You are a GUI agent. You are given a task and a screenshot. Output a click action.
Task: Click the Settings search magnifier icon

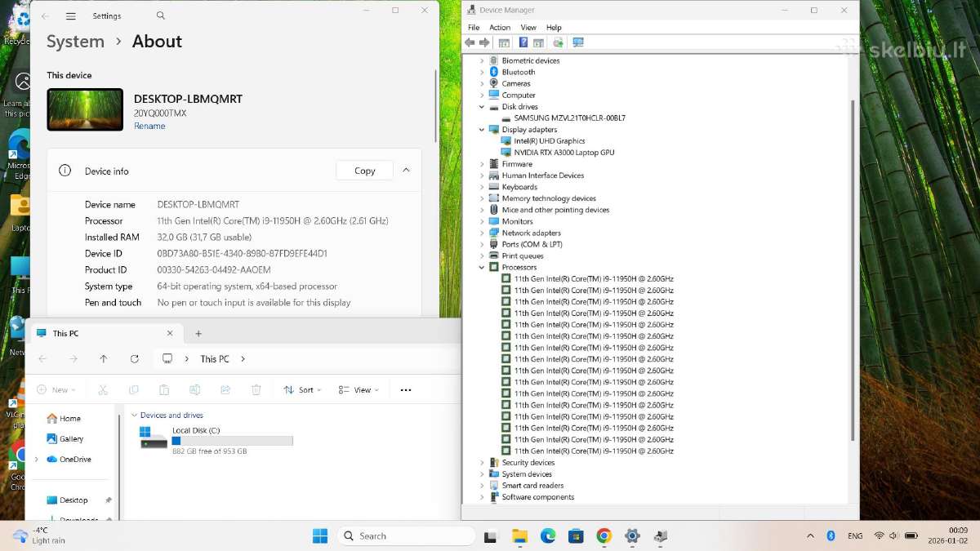(161, 16)
